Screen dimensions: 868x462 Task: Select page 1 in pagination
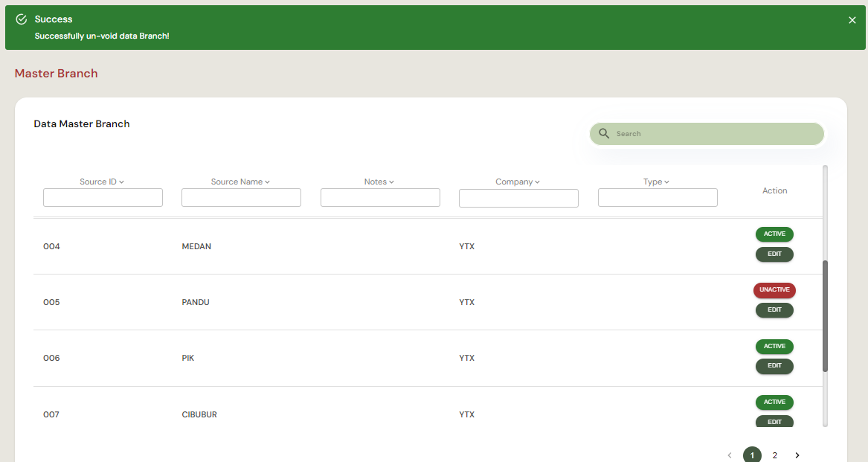tap(752, 455)
